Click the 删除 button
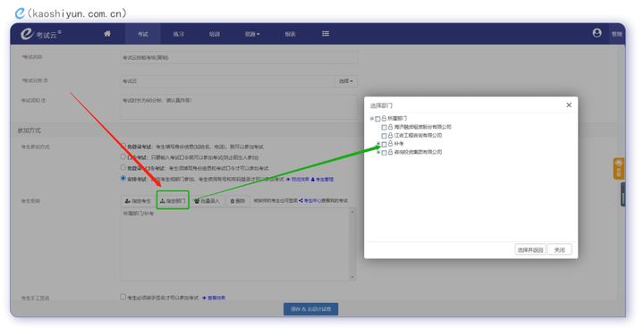This screenshot has height=336, width=644. click(238, 201)
